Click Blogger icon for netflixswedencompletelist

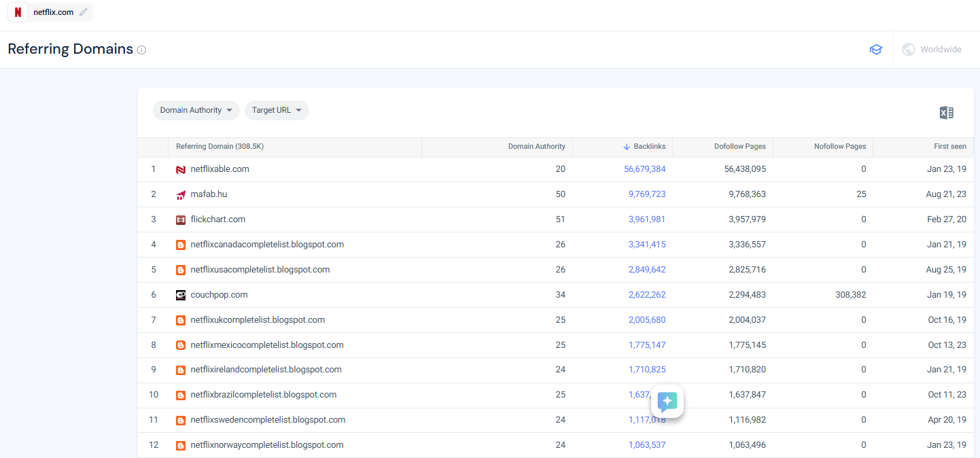pyautogui.click(x=181, y=421)
